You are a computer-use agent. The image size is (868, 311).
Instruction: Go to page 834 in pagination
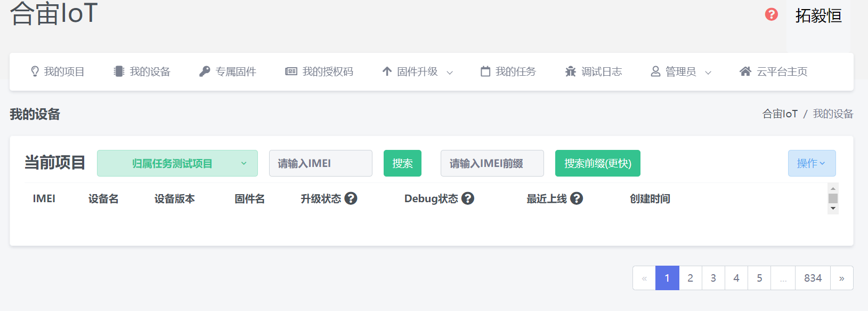[x=813, y=278]
